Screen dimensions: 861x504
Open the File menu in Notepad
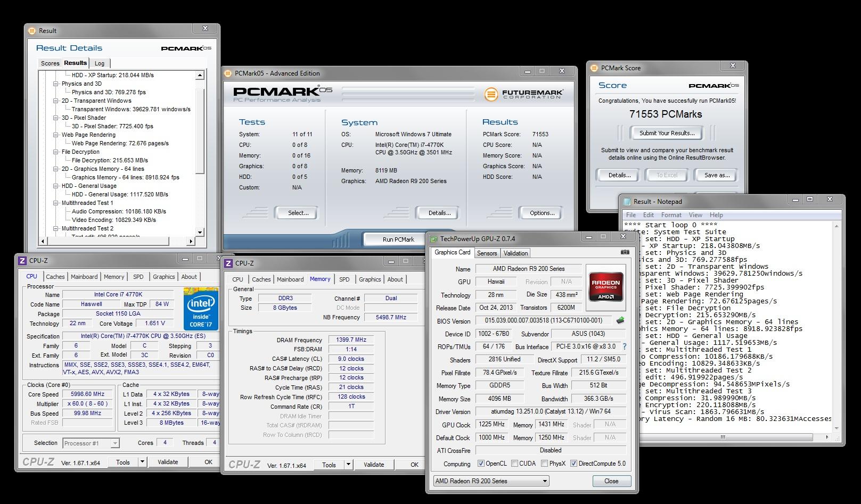point(631,215)
